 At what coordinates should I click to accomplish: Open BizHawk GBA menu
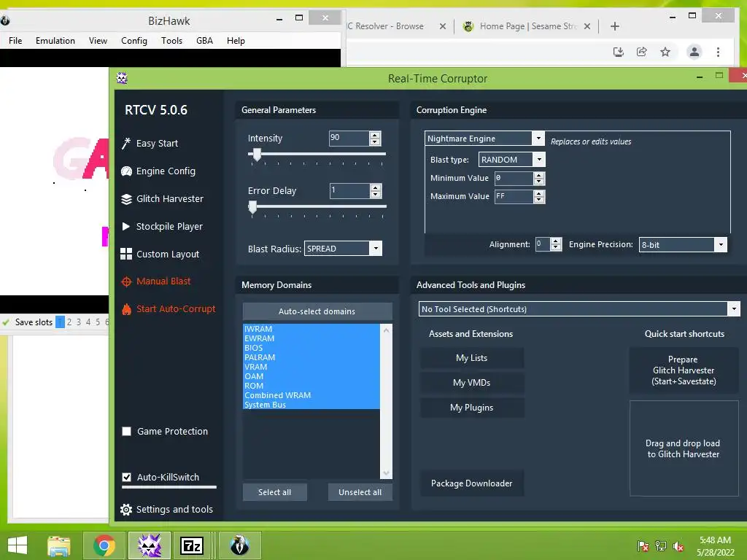click(x=204, y=41)
